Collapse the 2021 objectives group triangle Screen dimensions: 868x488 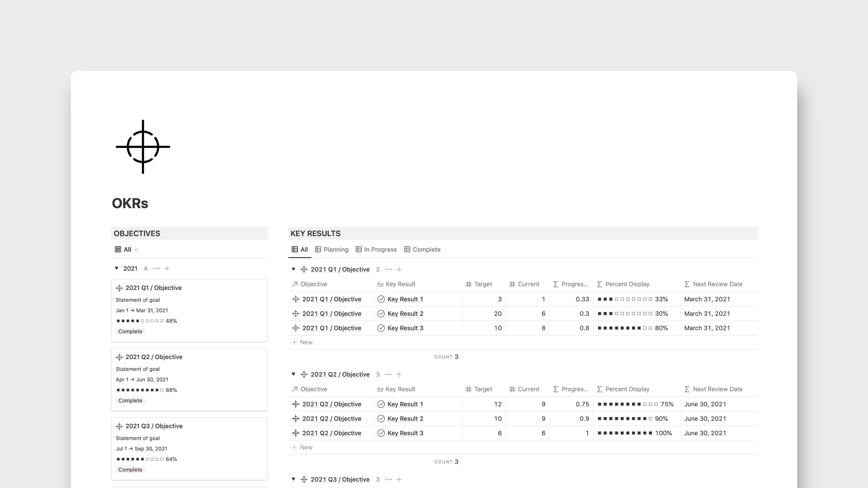point(117,268)
